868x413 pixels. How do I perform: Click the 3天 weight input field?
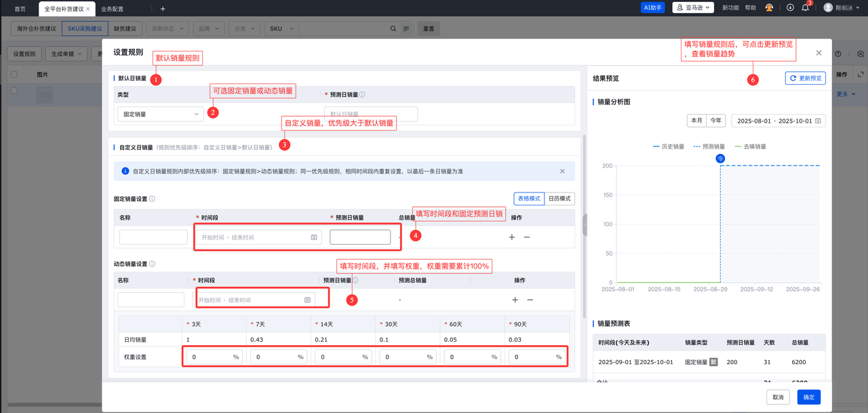(210, 357)
